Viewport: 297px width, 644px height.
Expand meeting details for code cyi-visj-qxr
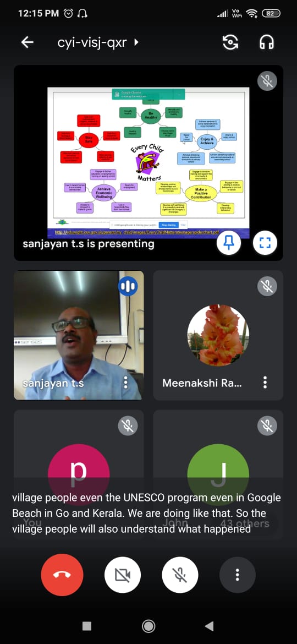98,42
